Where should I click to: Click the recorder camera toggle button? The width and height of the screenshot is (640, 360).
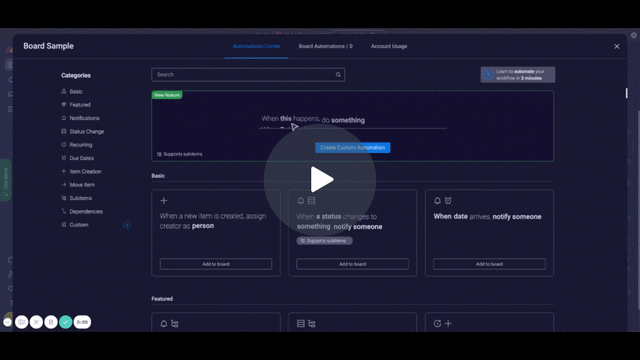[x=22, y=322]
